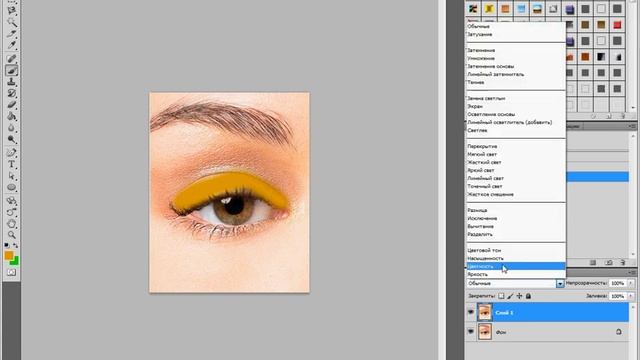Click the Слой 1 layer thumbnail
The width and height of the screenshot is (640, 360).
click(x=484, y=312)
